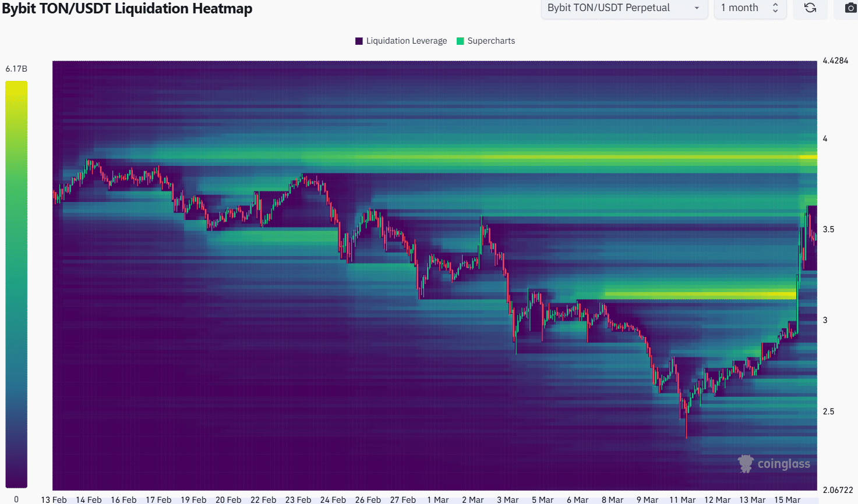
Task: Click the 4.4284 price axis label
Action: 835,61
